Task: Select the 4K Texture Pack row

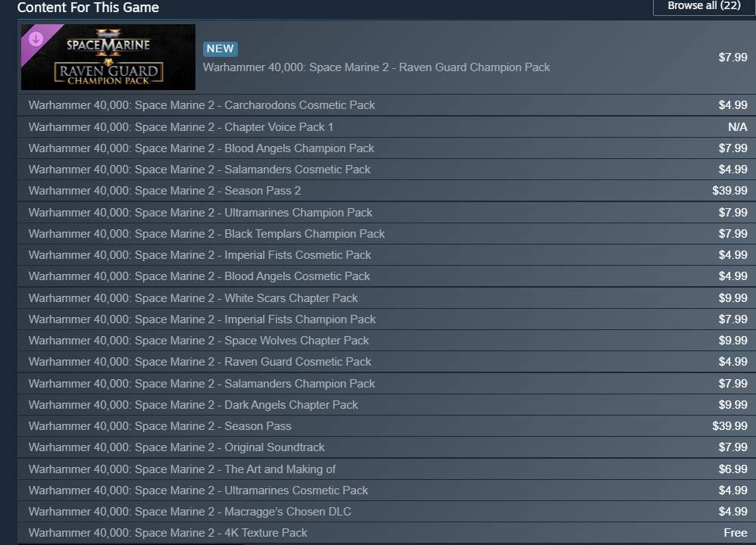Action: click(x=386, y=532)
